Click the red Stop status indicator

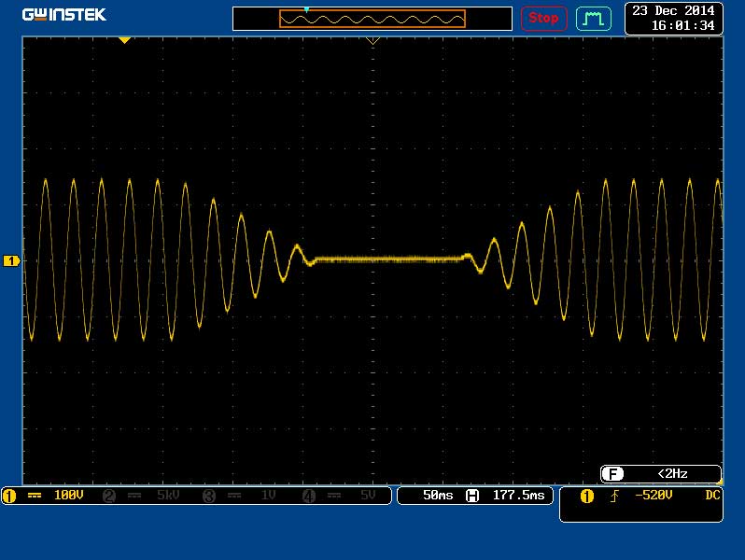[543, 18]
